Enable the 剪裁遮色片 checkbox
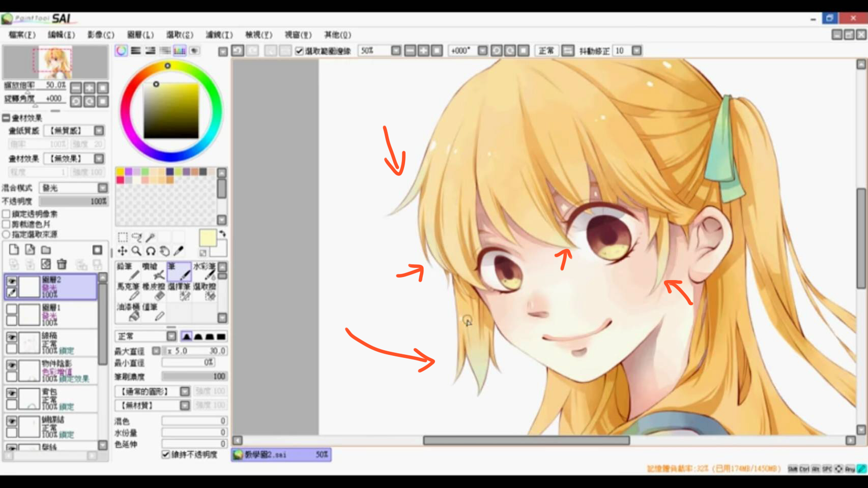The image size is (868, 488). click(7, 224)
